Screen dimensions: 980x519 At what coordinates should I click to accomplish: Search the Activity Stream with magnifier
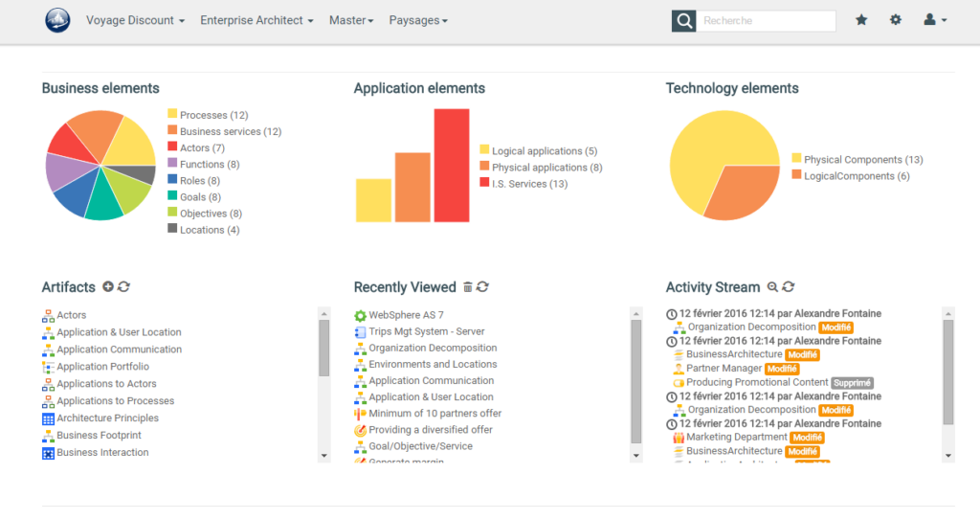(772, 287)
